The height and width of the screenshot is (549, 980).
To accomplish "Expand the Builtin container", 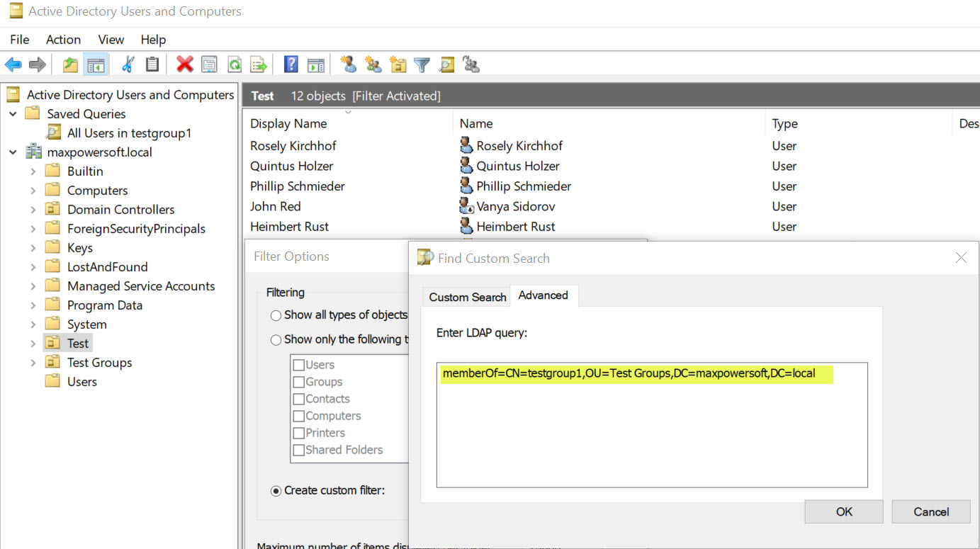I will tap(33, 171).
